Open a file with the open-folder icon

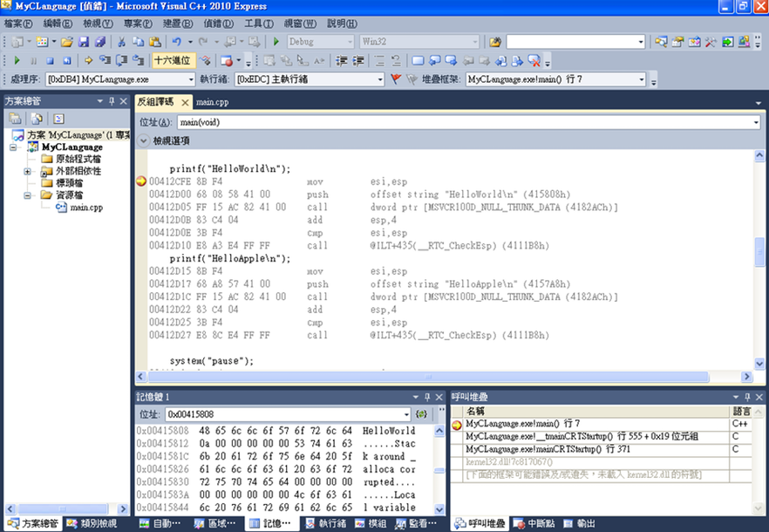67,42
